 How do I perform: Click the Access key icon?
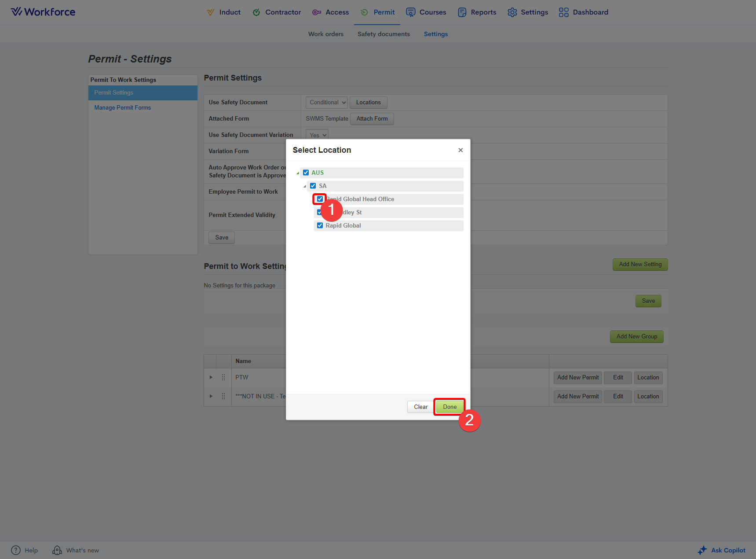[x=317, y=12]
